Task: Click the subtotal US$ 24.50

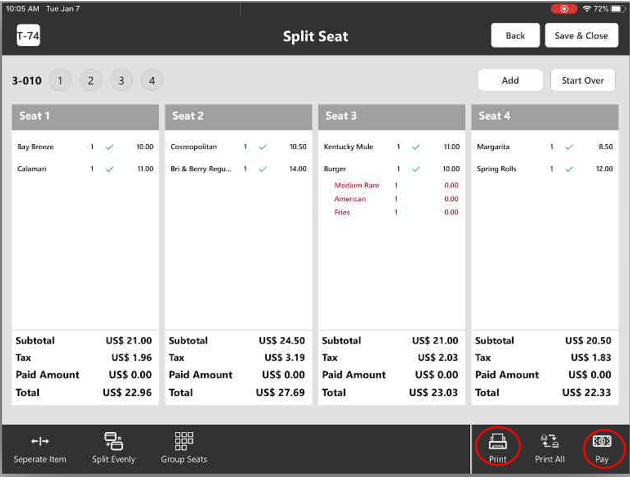Action: tap(282, 341)
